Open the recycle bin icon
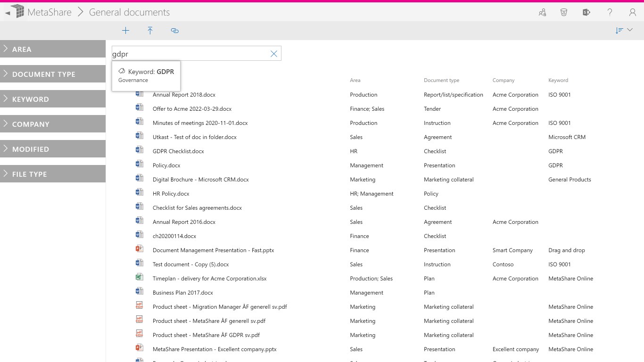The image size is (644, 362). coord(564,13)
